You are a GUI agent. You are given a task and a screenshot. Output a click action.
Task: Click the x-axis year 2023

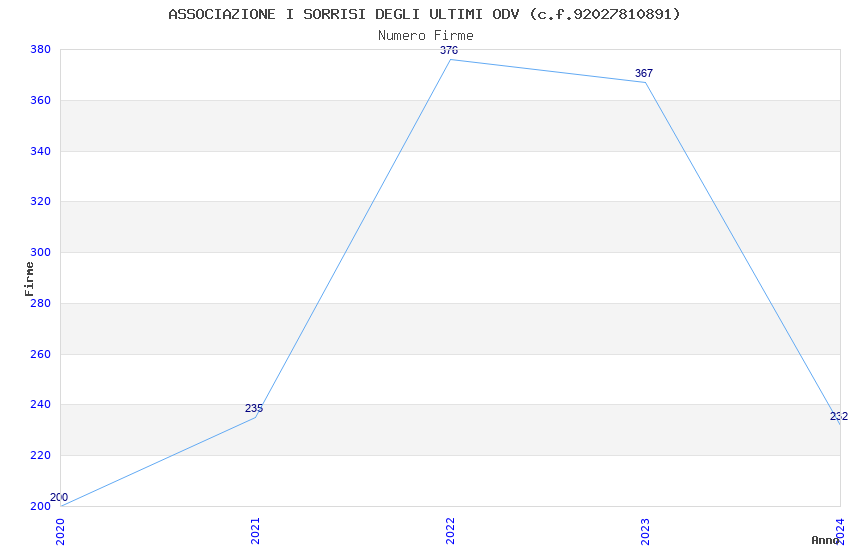pos(645,531)
